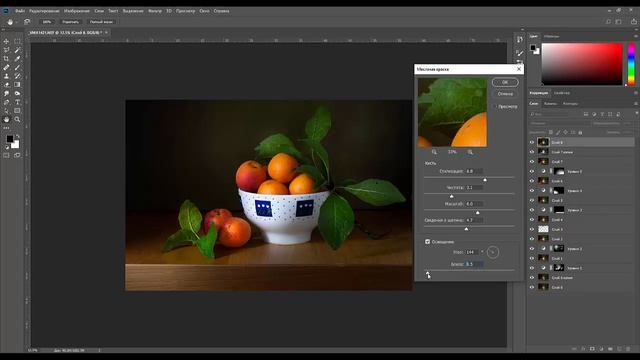Select the Слой 3 layer thumbnail
This screenshot has width=640, height=360.
pos(543,229)
